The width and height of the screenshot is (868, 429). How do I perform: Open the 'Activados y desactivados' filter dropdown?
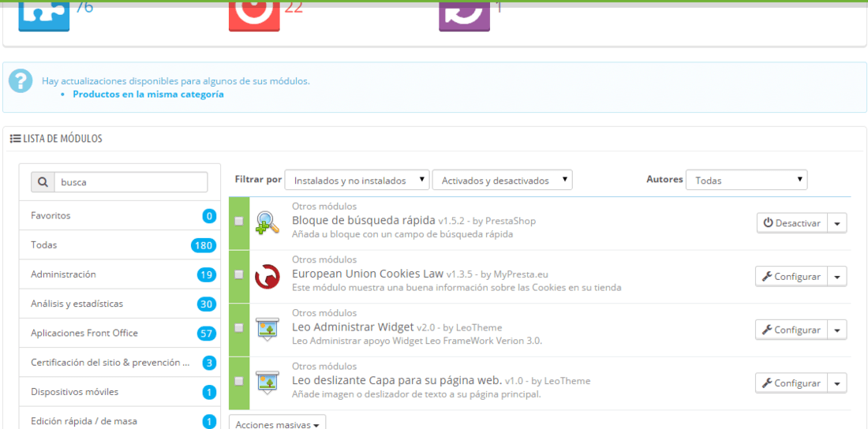(x=502, y=181)
